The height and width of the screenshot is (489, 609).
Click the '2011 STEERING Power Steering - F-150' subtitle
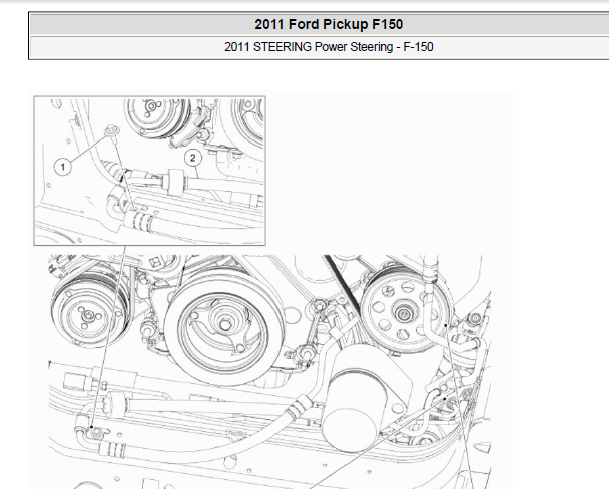click(x=329, y=47)
